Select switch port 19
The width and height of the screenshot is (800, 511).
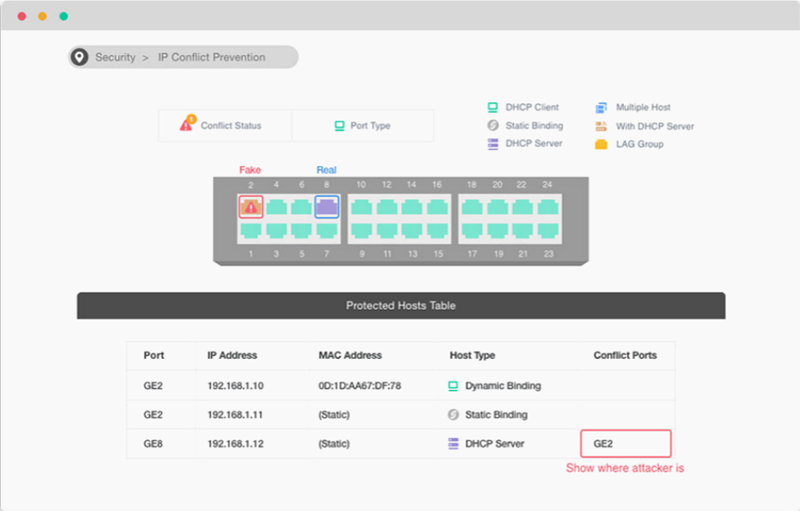[x=497, y=231]
